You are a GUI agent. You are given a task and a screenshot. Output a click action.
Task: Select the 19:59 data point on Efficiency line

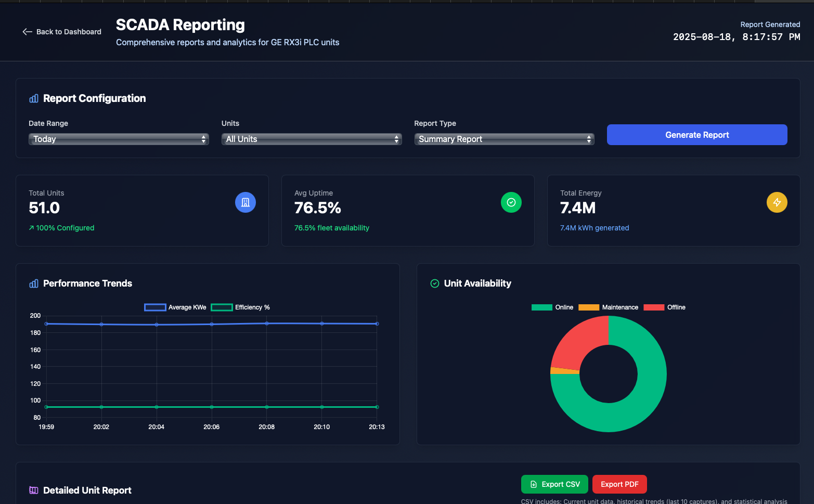[x=46, y=407]
